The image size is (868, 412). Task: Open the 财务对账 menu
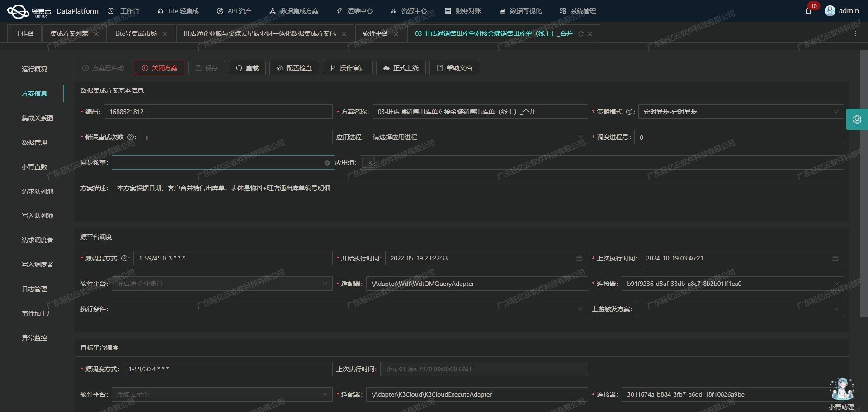(463, 11)
